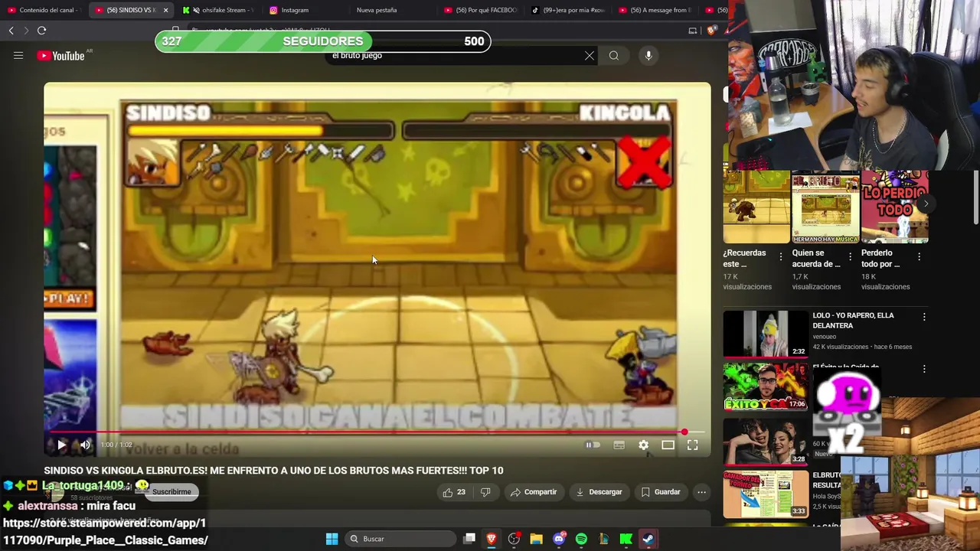Screen dimensions: 980x551
Task: Switch to 'Por qué FACEBOOK' tab
Action: pyautogui.click(x=481, y=10)
